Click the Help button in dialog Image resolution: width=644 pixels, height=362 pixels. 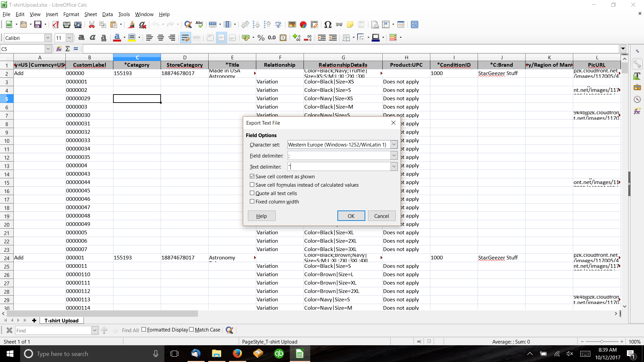point(262,216)
